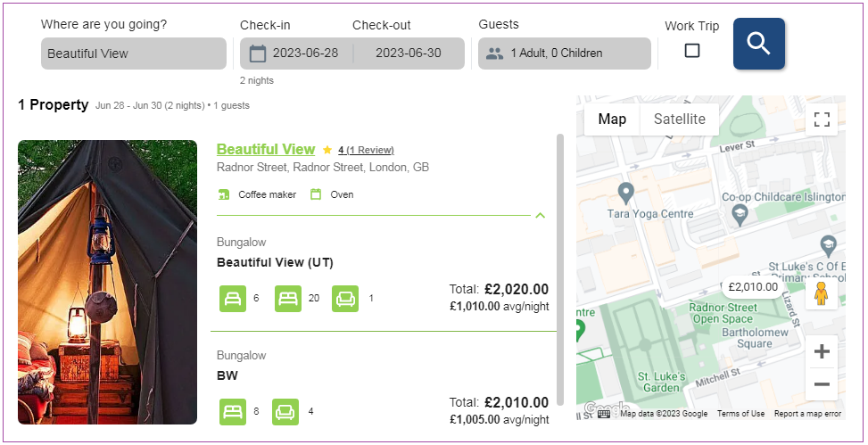This screenshot has height=445, width=868.
Task: Select the Beautiful View (UT) room name
Action: click(x=275, y=262)
